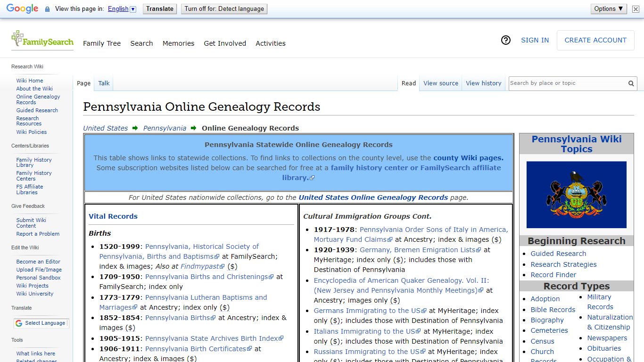Open Pennsylvania Births and Christenings link
Viewport: 644px width, 362px height.
[x=209, y=277]
